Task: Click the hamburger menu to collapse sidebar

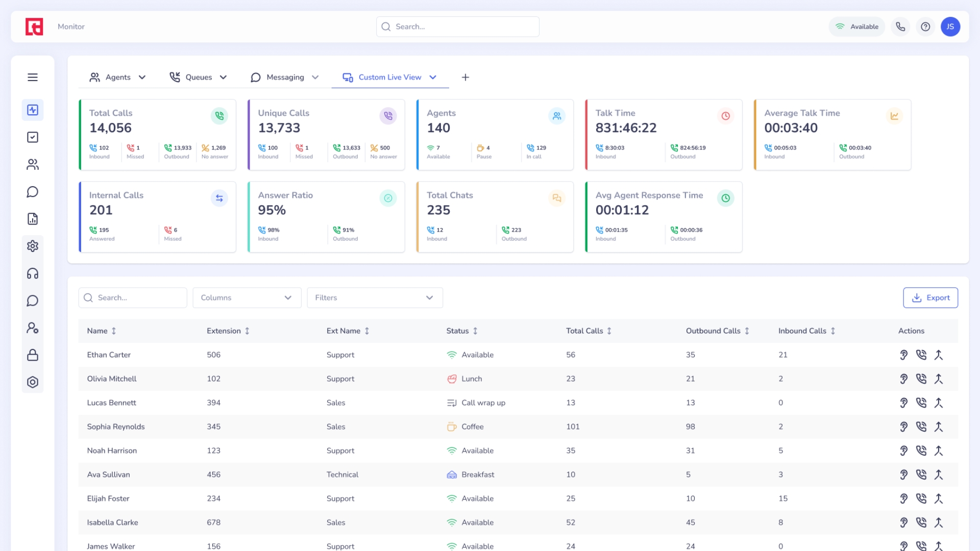Action: (33, 77)
